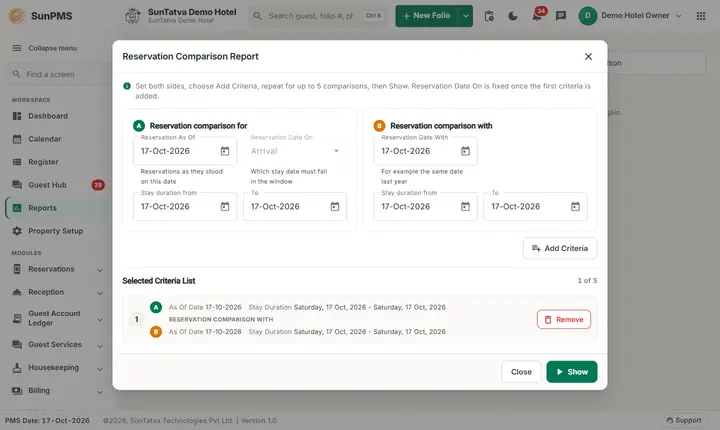The image size is (720, 430).
Task: Open the night audit clipboard icon
Action: coord(489,16)
